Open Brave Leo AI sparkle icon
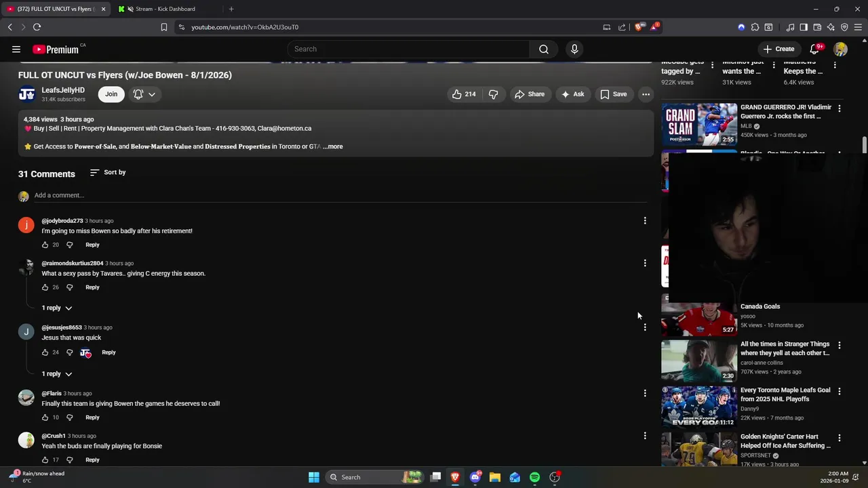The height and width of the screenshot is (488, 868). [x=831, y=27]
